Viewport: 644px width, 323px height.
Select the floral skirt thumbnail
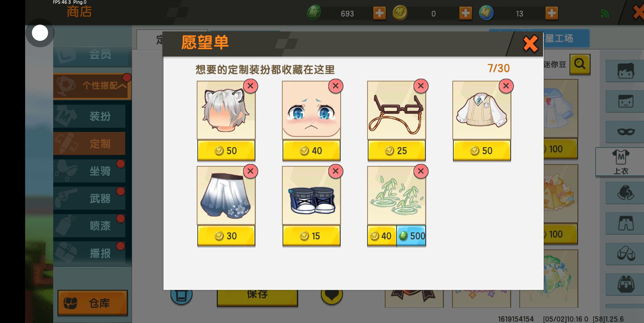(x=226, y=196)
